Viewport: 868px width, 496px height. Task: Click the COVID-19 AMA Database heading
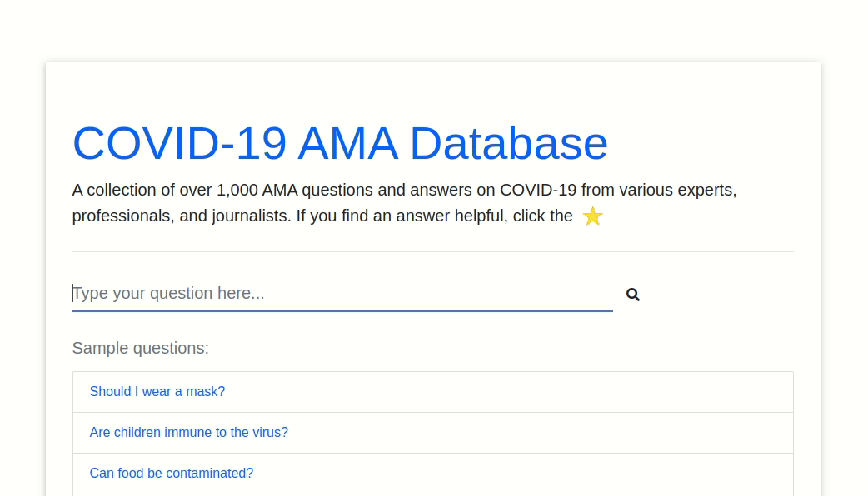[340, 143]
